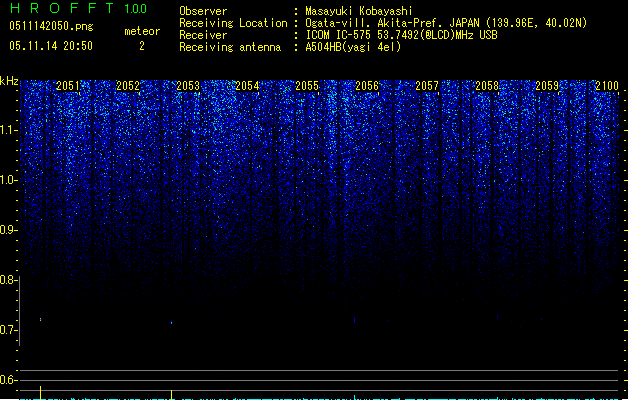
Task: Click the 0.6 kHz axis label
Action: pyautogui.click(x=9, y=380)
